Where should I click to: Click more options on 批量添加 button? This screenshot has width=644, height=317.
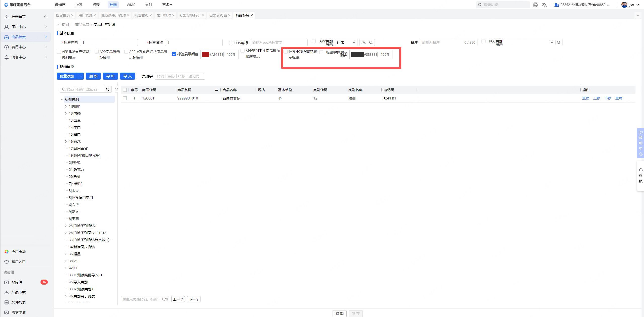tap(80, 76)
